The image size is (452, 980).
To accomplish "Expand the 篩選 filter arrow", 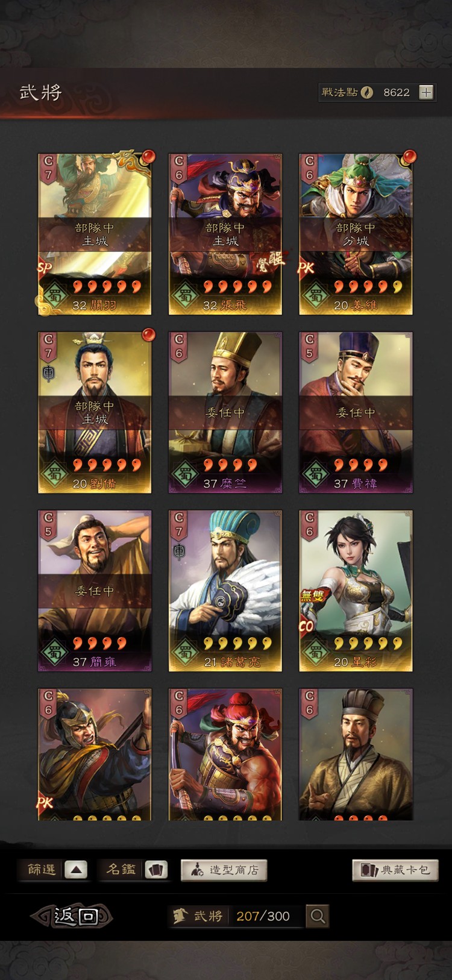I will [76, 870].
